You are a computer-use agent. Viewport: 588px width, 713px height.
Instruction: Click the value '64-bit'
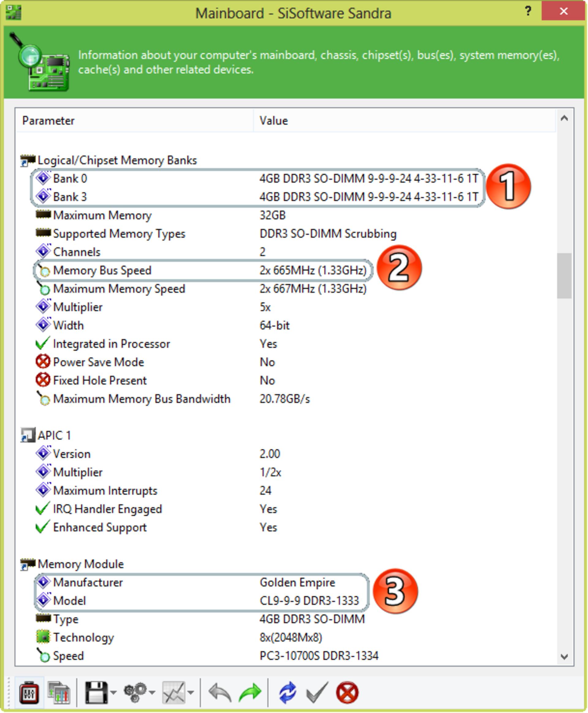[275, 325]
